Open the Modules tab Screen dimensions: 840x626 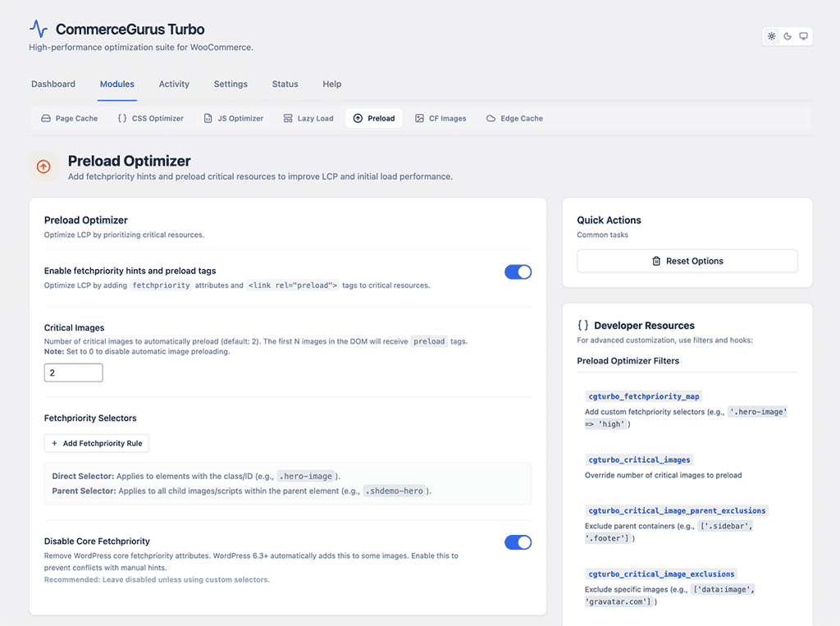click(116, 85)
